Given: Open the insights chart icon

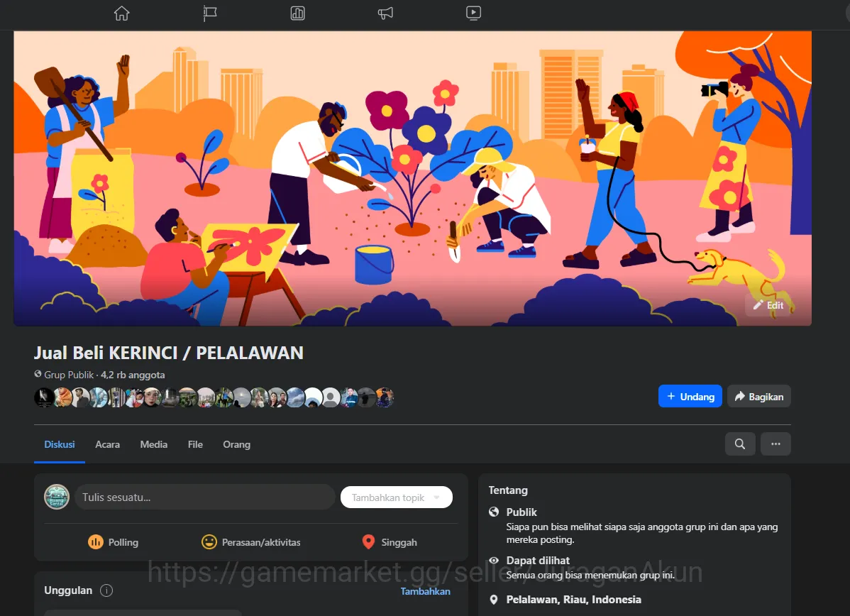Looking at the screenshot, I should coord(297,13).
